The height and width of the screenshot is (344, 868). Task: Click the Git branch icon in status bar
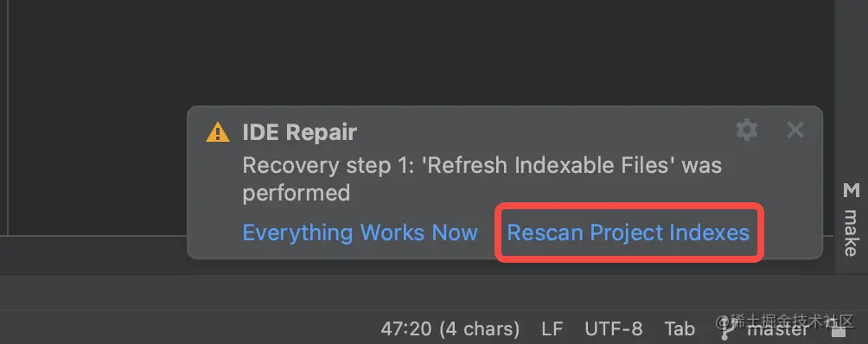point(725,329)
